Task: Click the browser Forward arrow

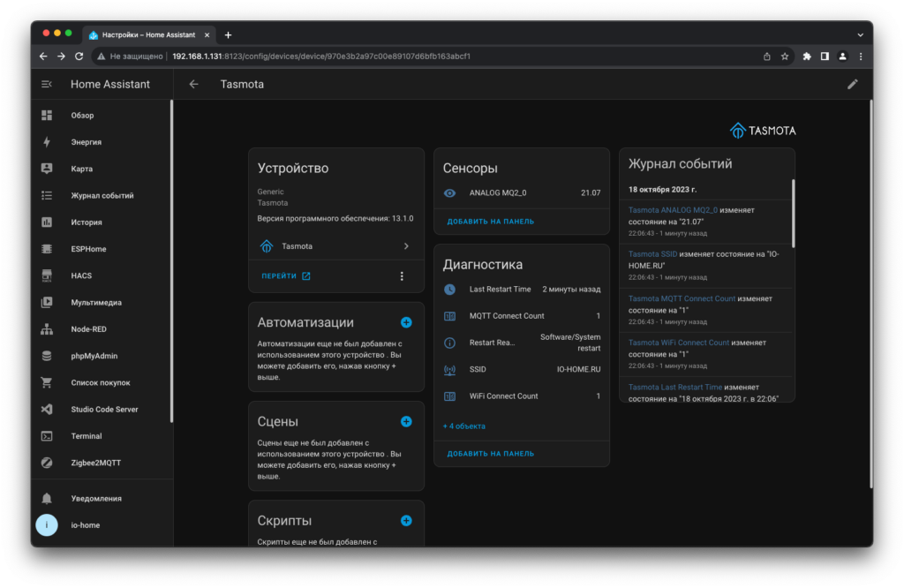Action: click(x=61, y=57)
